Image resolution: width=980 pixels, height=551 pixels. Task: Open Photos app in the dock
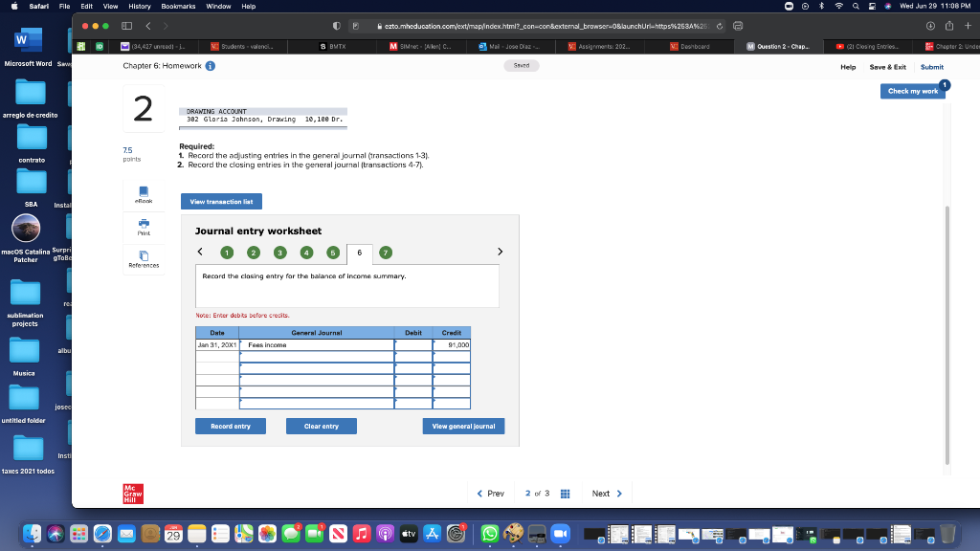[268, 534]
